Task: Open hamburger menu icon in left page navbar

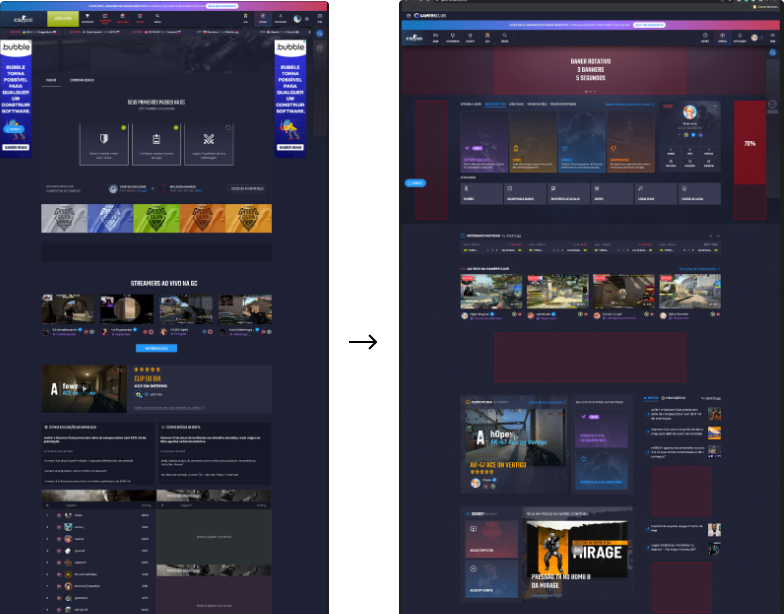Action: (320, 18)
